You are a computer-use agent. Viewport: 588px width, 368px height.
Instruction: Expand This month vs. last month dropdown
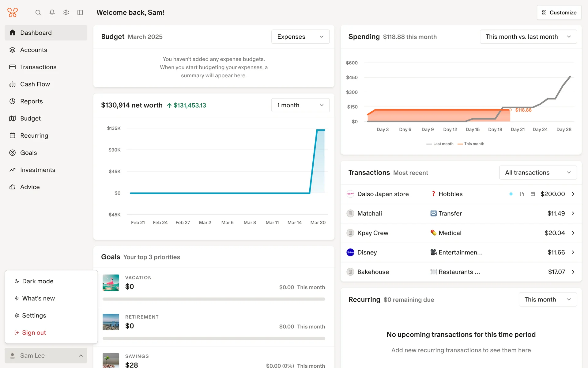coord(528,37)
